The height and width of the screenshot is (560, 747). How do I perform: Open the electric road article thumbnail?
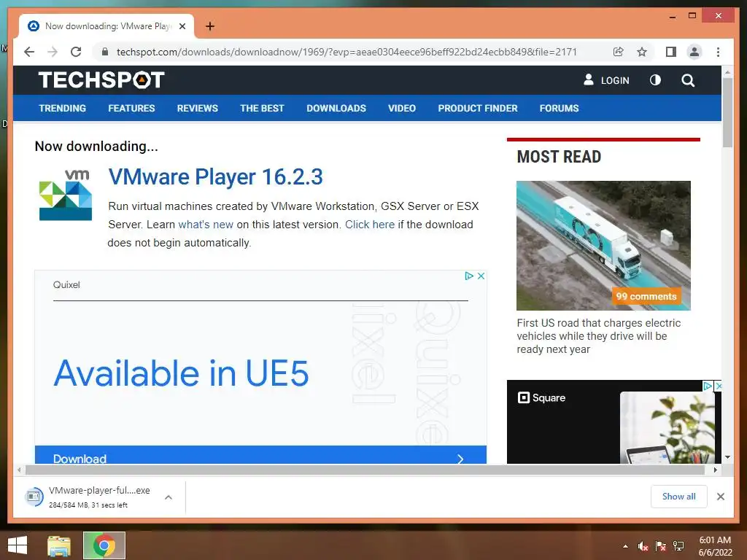[603, 246]
